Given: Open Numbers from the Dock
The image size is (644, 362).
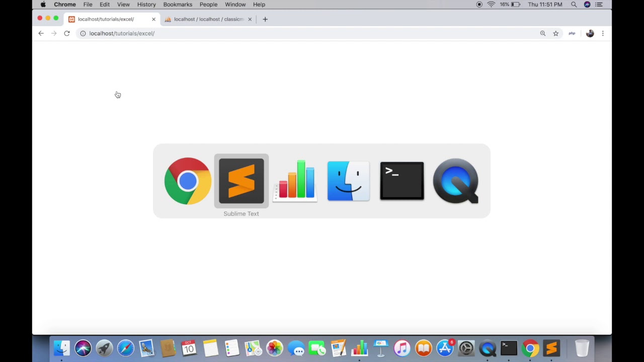Looking at the screenshot, I should [360, 348].
